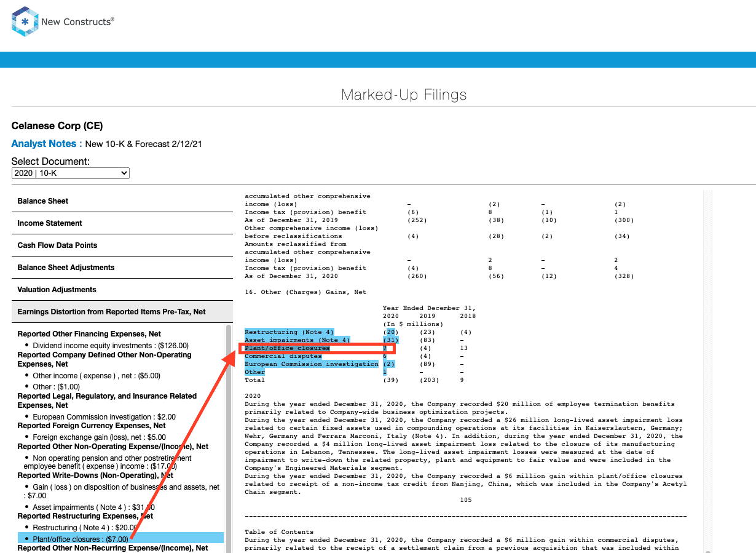
Task: Click highlighted Restructuring (Note 4) in filing table
Action: (x=289, y=332)
